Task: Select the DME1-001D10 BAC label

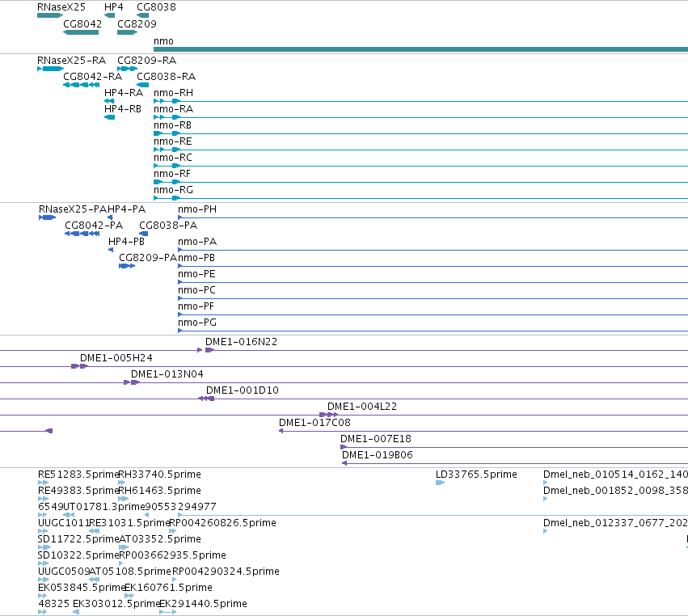Action: (x=243, y=390)
